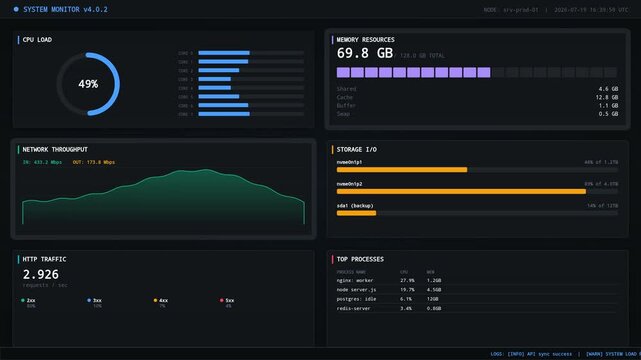
Task: Click the OUT 173.8 Mbps reading
Action: pos(94,162)
